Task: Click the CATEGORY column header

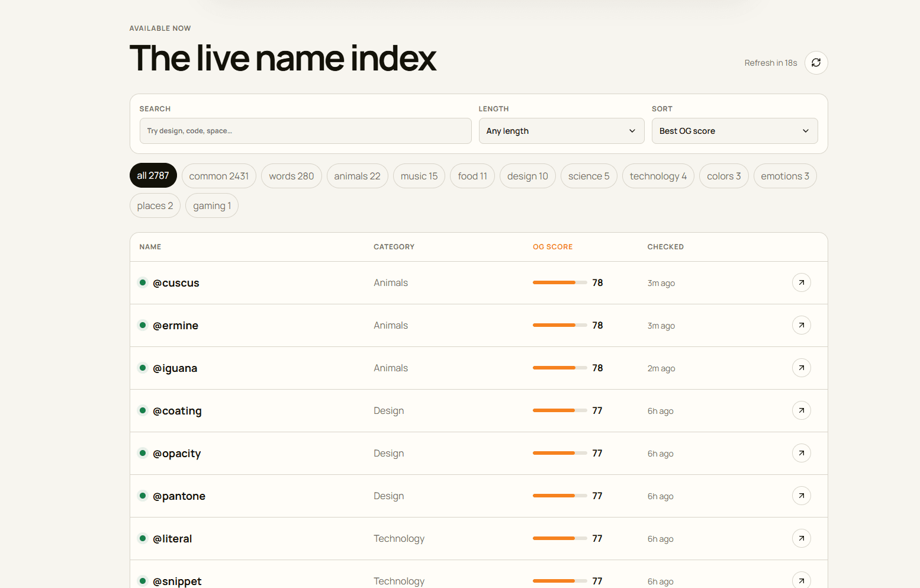Action: coord(394,247)
